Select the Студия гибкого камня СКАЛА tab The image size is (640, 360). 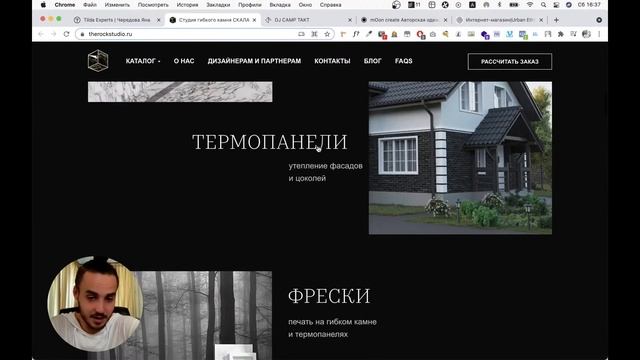pyautogui.click(x=213, y=20)
